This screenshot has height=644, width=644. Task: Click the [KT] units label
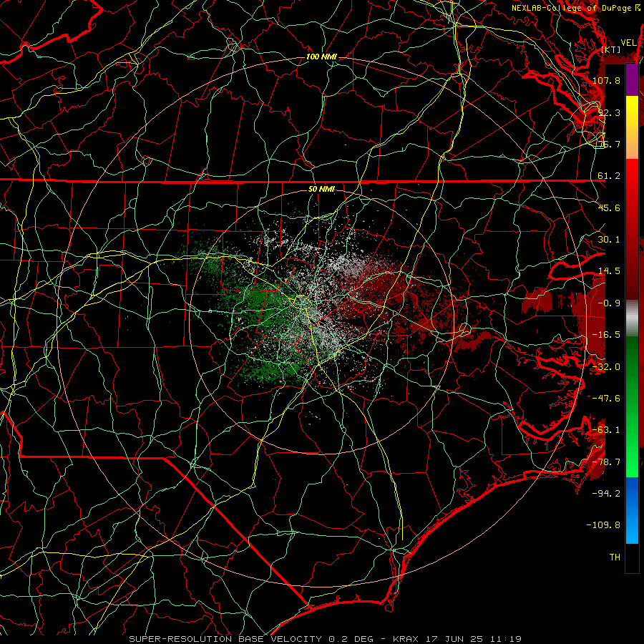(611, 49)
